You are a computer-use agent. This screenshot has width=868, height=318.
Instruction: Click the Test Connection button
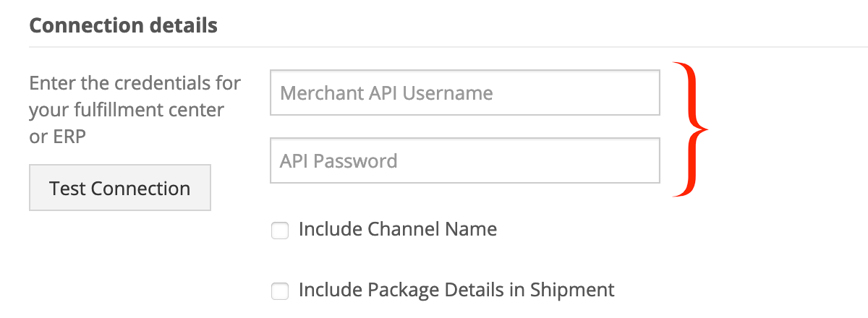120,188
